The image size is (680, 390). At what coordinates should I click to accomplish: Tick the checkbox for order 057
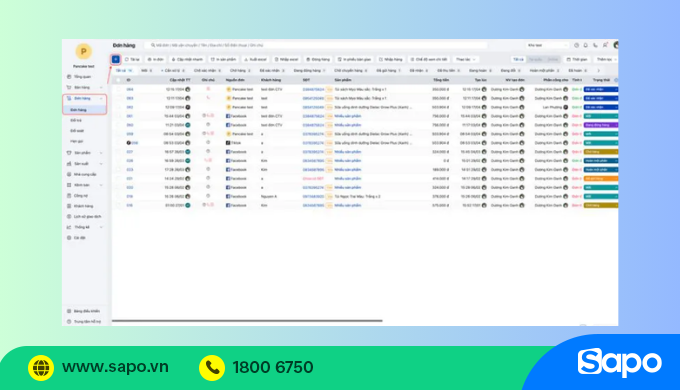[x=118, y=152]
